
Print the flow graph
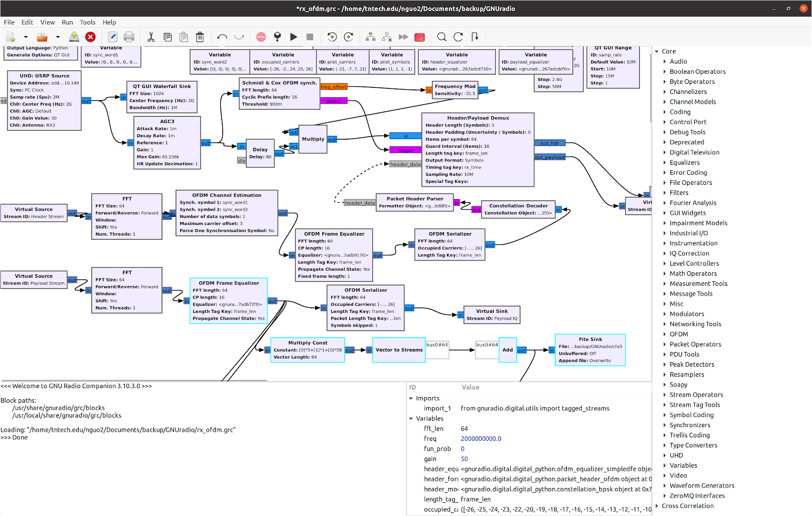pyautogui.click(x=129, y=37)
